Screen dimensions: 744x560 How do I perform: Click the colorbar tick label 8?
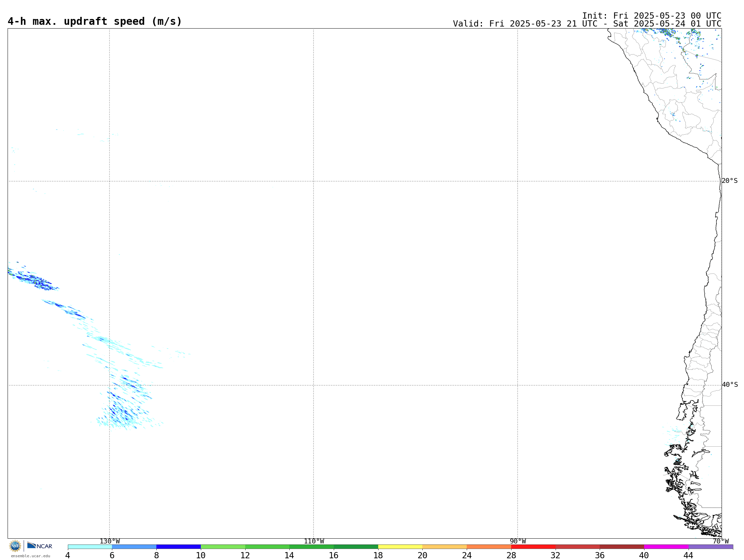pos(156,556)
